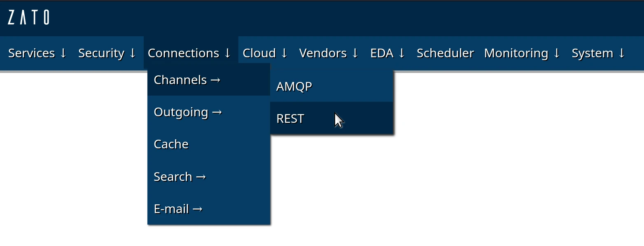Viewport: 644px width, 246px height.
Task: Open the Monitoring menu
Action: [x=522, y=53]
